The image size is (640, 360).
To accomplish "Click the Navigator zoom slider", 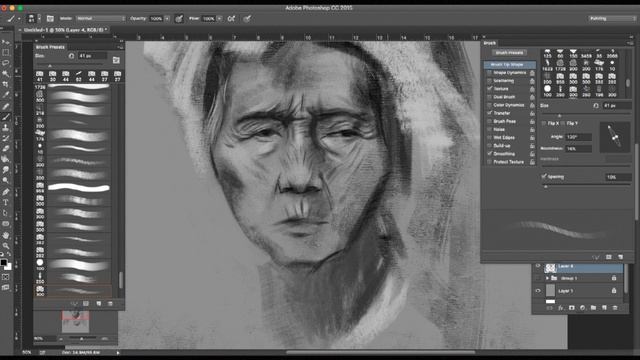I will (82, 339).
